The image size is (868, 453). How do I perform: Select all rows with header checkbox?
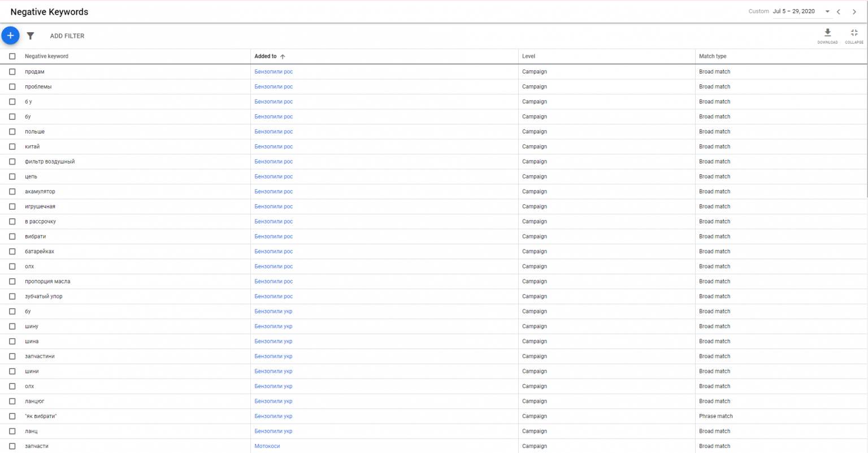point(12,57)
